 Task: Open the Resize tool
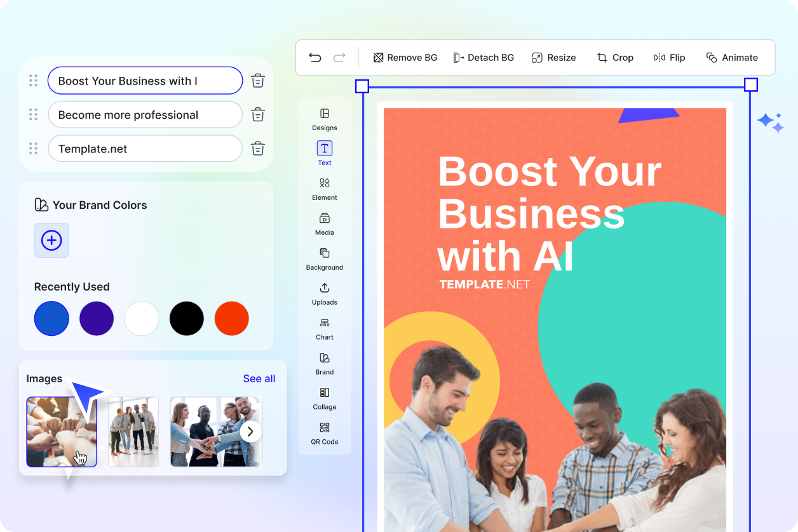pyautogui.click(x=553, y=58)
